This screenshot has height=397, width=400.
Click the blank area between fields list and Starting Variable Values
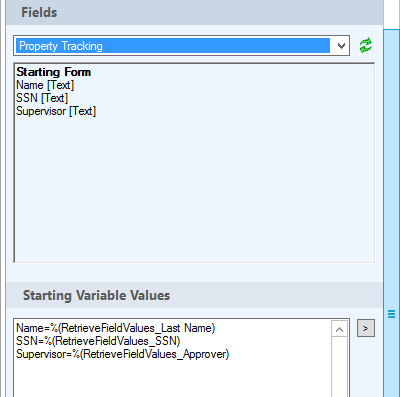click(x=194, y=273)
